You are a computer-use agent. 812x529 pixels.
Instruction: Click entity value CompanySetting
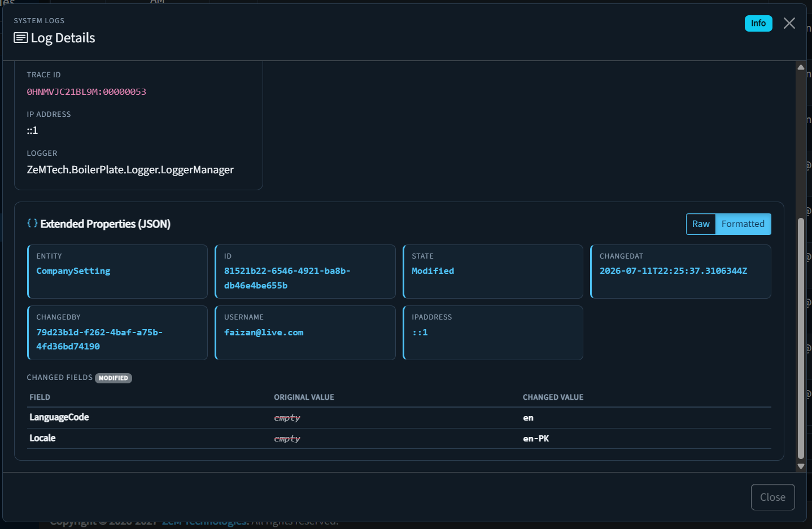click(x=73, y=271)
